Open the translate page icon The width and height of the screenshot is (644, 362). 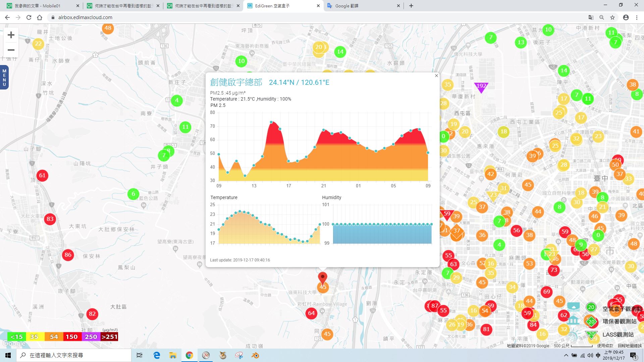click(591, 17)
